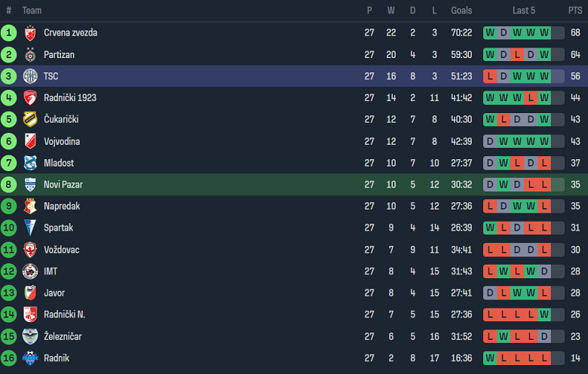Click the Partizan club crest icon
Screen dimensions: 588x374
[x=30, y=55]
